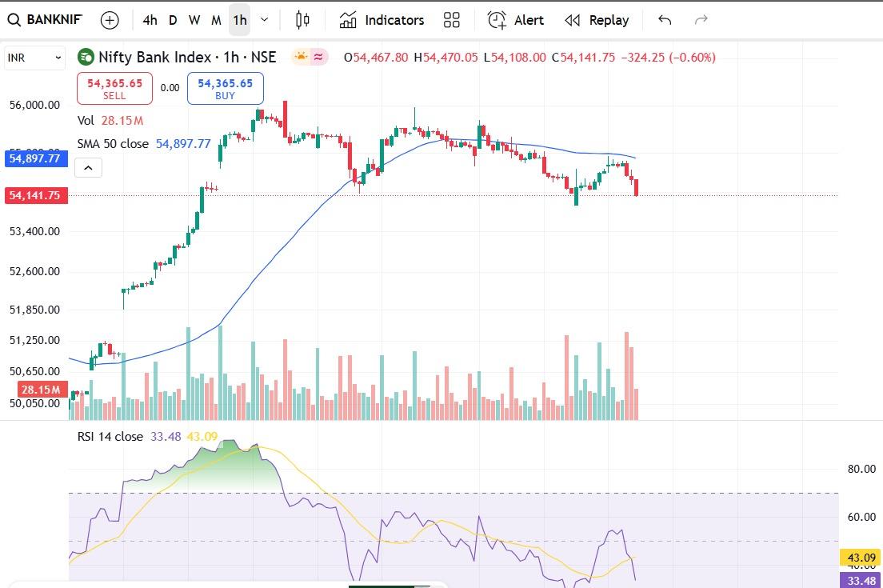Click the 80.00 RSI axis label
The image size is (883, 588).
pos(861,469)
